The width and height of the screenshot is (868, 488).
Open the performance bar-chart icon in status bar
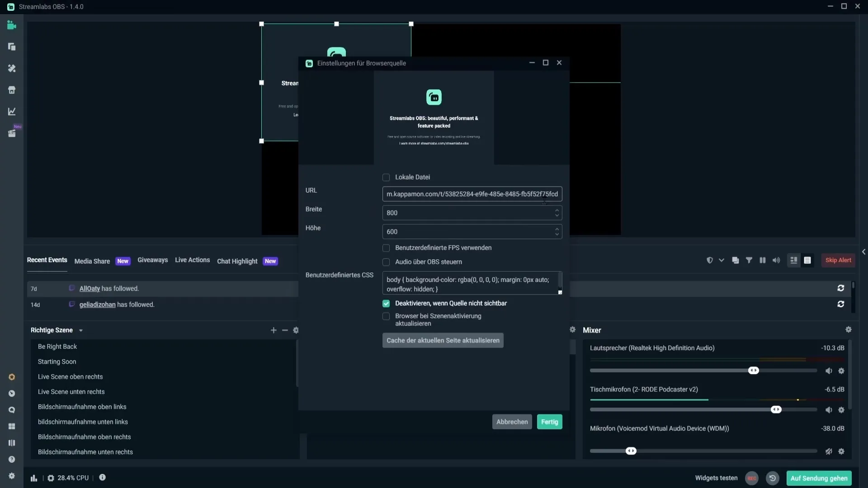[x=34, y=478]
